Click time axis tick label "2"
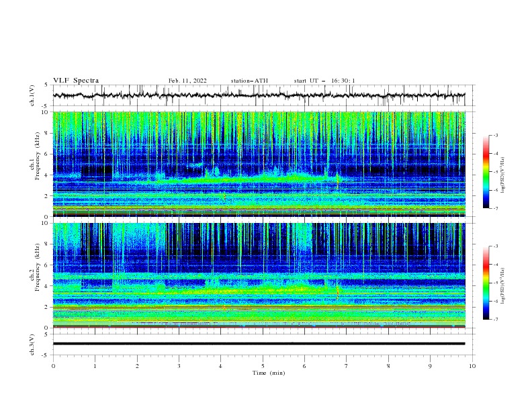Image resolution: width=532 pixels, height=411 pixels. click(137, 366)
